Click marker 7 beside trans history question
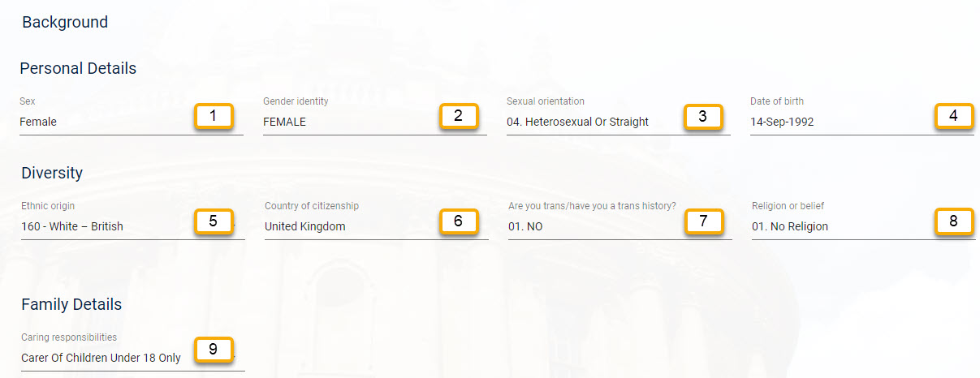 704,221
